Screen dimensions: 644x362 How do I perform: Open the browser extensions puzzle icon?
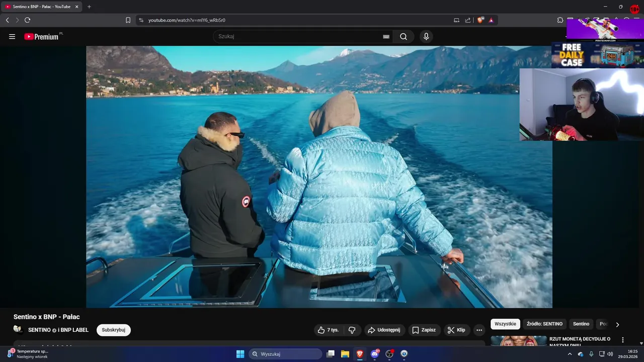(560, 20)
